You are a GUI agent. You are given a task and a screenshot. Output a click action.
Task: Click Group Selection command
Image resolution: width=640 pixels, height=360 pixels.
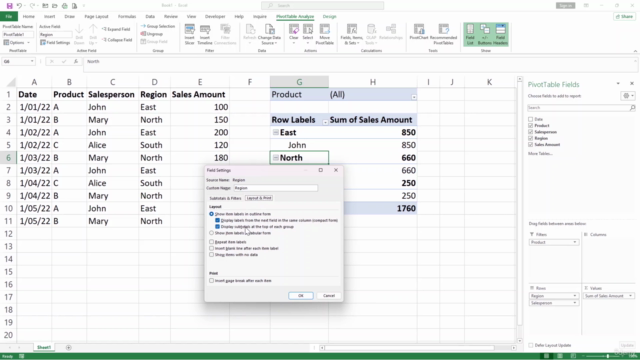click(158, 26)
